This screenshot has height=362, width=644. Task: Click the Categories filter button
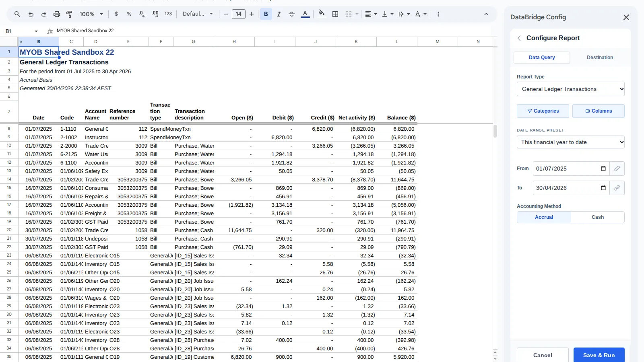pyautogui.click(x=543, y=111)
